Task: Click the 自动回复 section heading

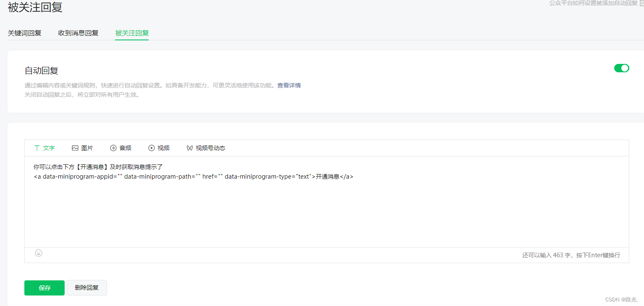Action: coord(41,71)
